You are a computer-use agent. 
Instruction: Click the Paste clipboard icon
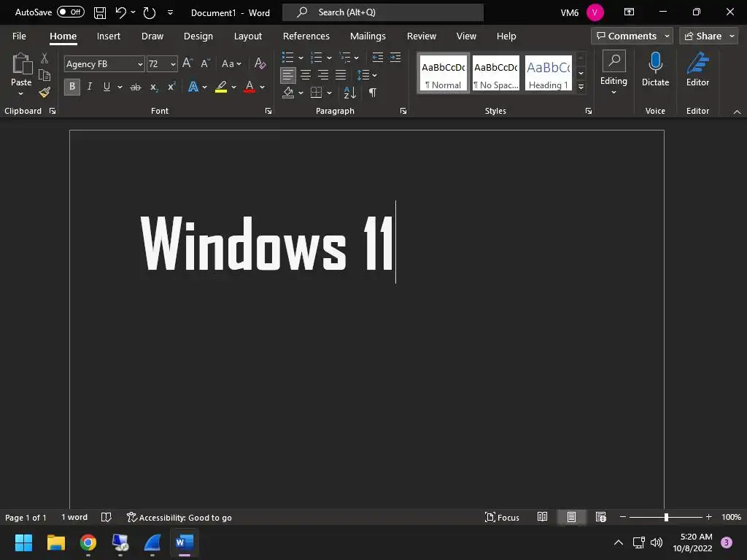21,64
